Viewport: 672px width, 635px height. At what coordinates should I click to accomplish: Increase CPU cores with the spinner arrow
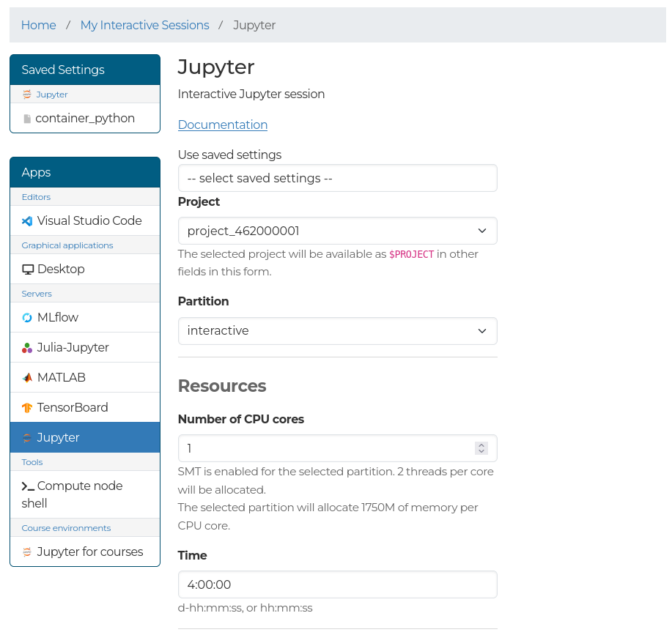click(x=481, y=443)
